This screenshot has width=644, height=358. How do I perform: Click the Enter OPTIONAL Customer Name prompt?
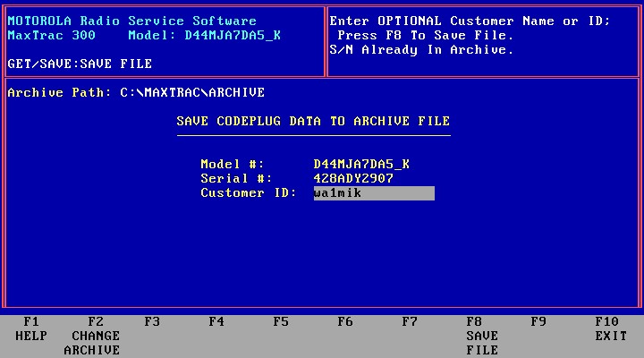coord(470,21)
